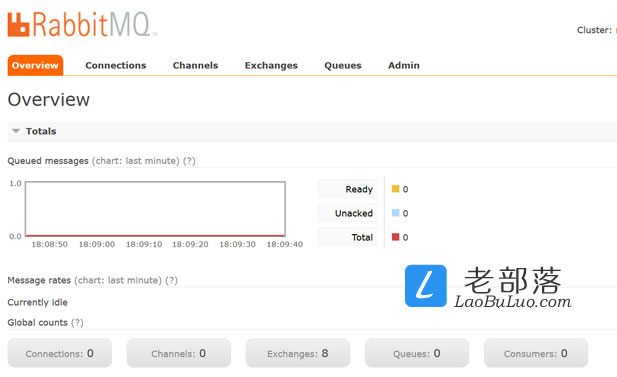The image size is (617, 377).
Task: Change Message rates chart: last minute range
Action: [118, 280]
